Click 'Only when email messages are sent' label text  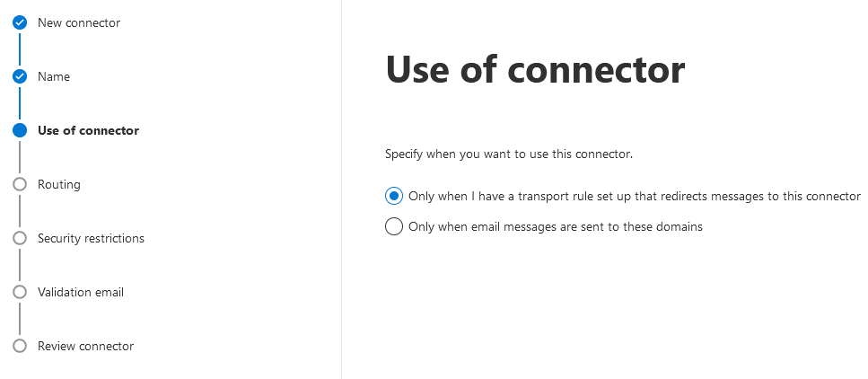[x=555, y=226]
